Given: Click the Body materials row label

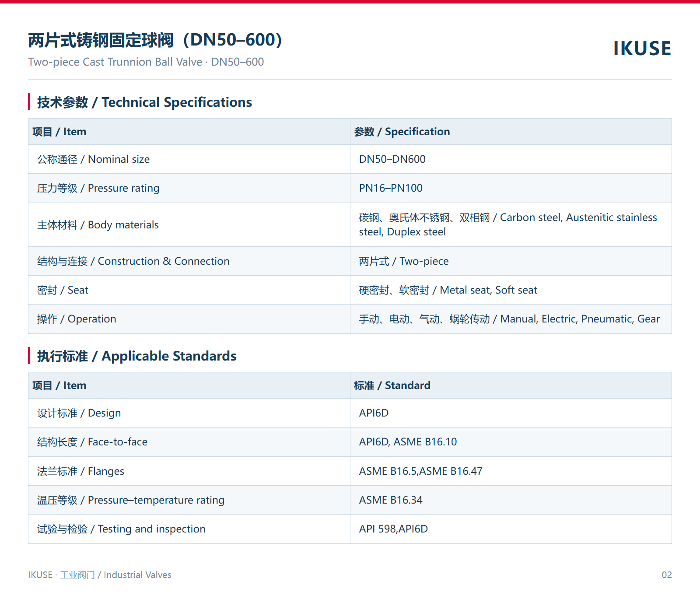Looking at the screenshot, I should pos(98,225).
